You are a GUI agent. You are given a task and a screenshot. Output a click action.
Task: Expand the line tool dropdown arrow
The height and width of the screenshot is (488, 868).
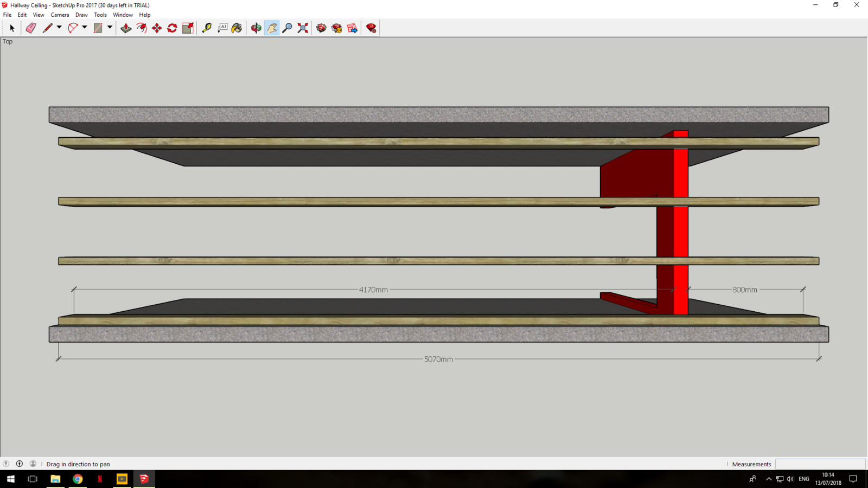pyautogui.click(x=59, y=28)
